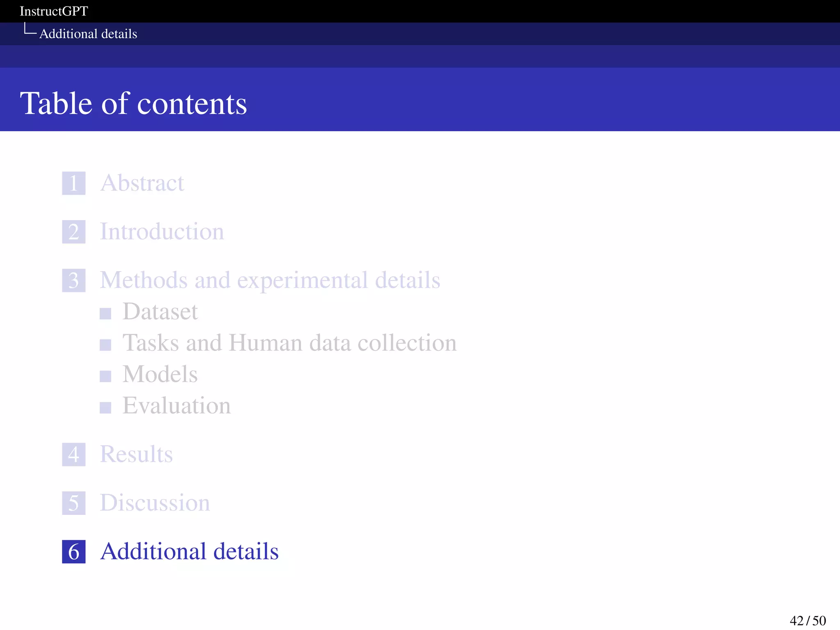Image resolution: width=840 pixels, height=630 pixels.
Task: Click the page counter 42 / 50
Action: click(808, 621)
